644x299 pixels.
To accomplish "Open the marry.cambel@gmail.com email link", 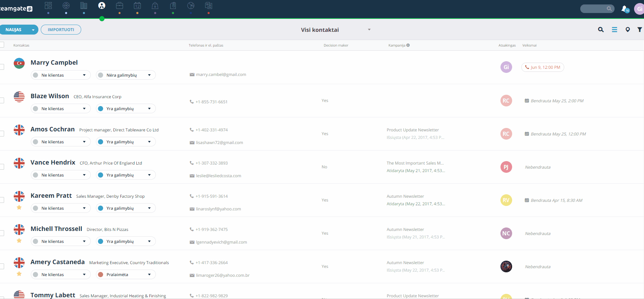I will (x=221, y=75).
